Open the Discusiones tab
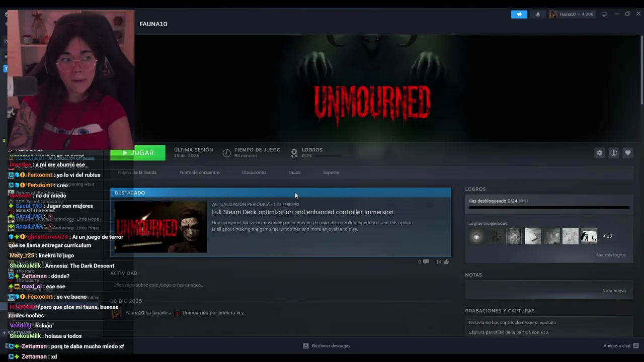 pyautogui.click(x=254, y=172)
